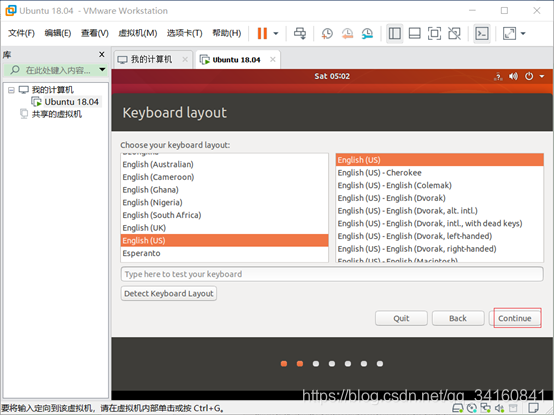554x415 pixels.
Task: Close the Ubuntu 18.04 tab
Action: tap(273, 59)
